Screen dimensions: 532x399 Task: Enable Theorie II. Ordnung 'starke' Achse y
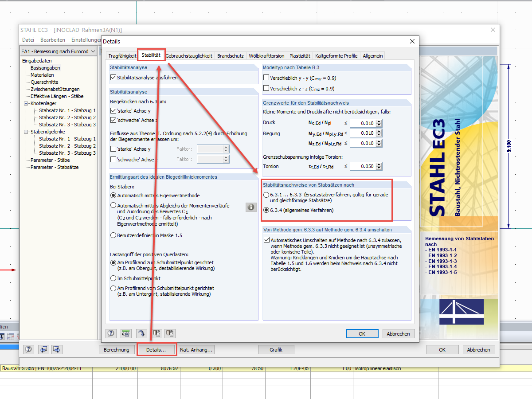pos(113,149)
